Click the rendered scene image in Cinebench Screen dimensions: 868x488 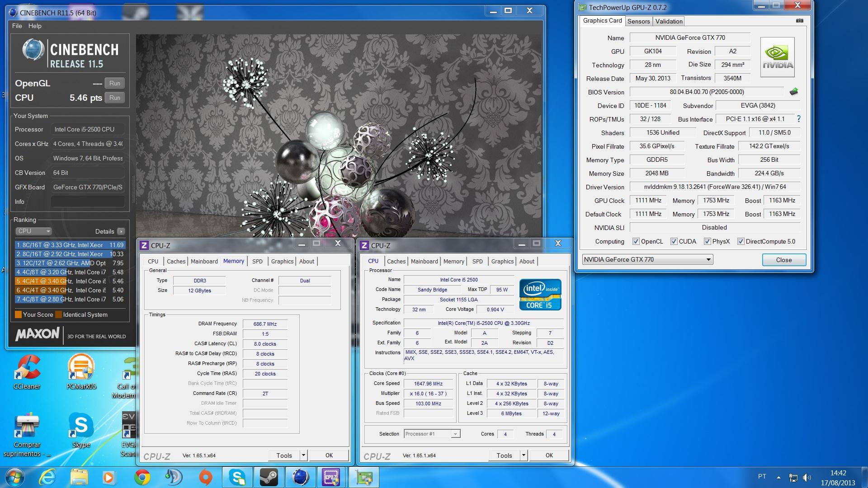339,136
